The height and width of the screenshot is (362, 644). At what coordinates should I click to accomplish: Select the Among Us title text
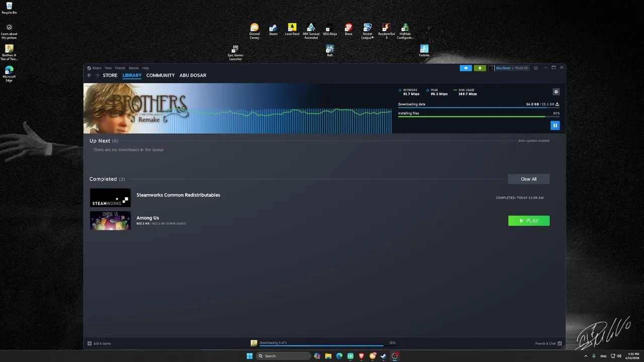pos(147,218)
